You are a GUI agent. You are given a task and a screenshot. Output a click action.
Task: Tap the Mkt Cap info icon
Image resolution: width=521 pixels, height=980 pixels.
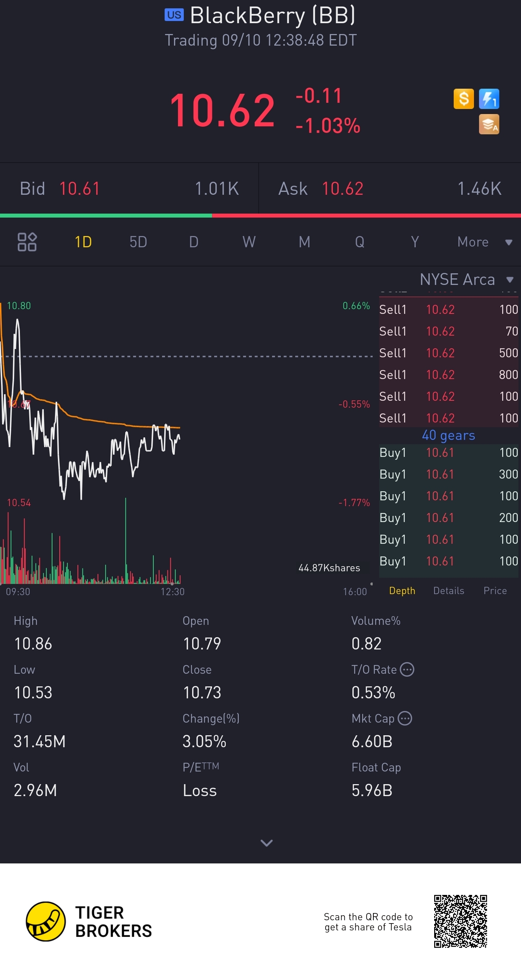click(405, 718)
